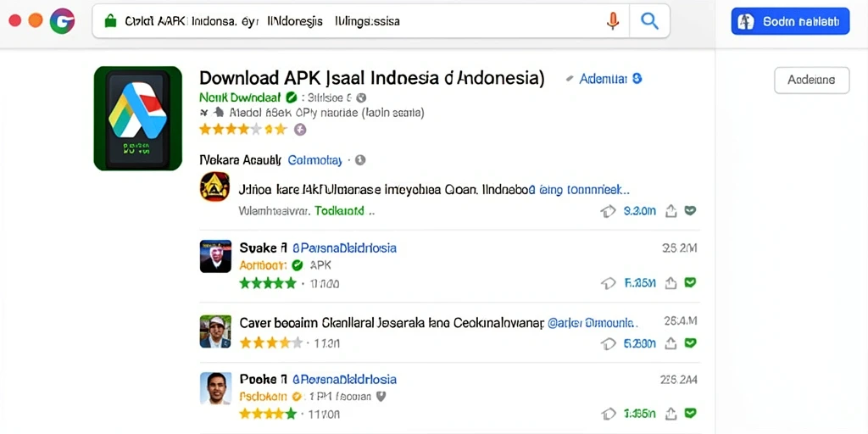Open the 'Download APK Jsaal Indonesia' title
Screen dimensions: 868x434
(371, 78)
